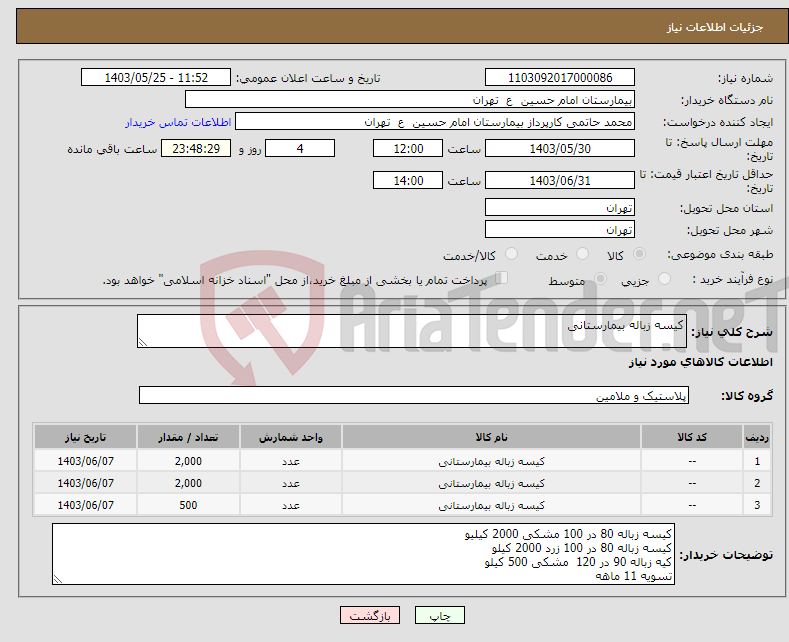Select the جزیی purchase type radio
Screen dimensions: 789x642
click(x=664, y=279)
